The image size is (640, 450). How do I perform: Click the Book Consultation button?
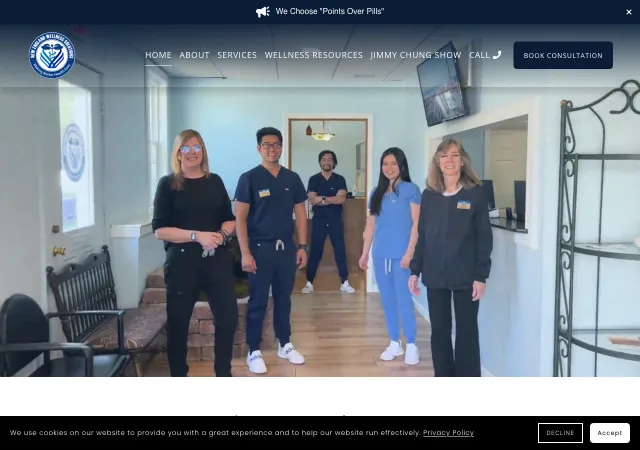tap(563, 55)
